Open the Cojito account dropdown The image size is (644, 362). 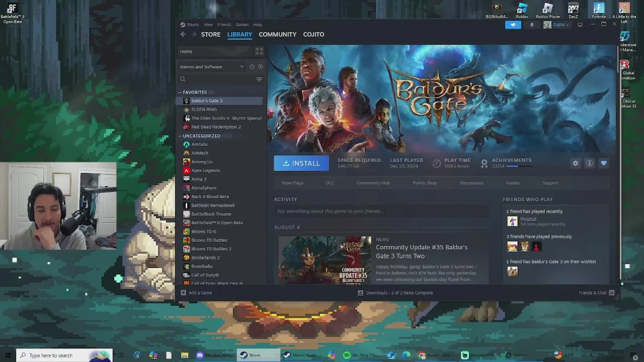pyautogui.click(x=556, y=25)
